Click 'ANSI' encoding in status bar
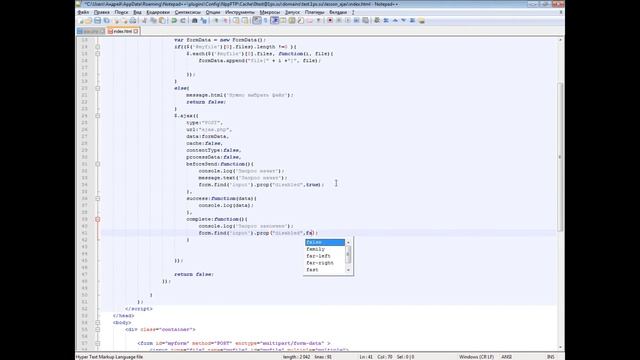640x360 pixels. click(507, 357)
